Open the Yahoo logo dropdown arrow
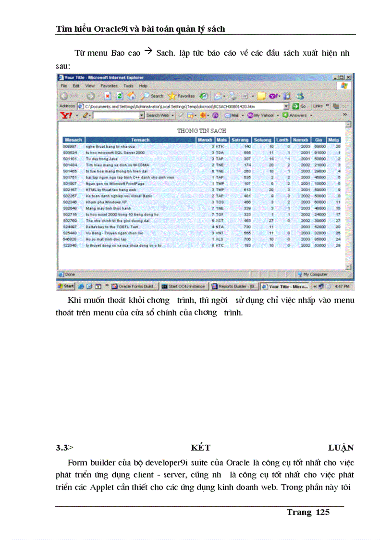392x540 pixels. (x=77, y=115)
